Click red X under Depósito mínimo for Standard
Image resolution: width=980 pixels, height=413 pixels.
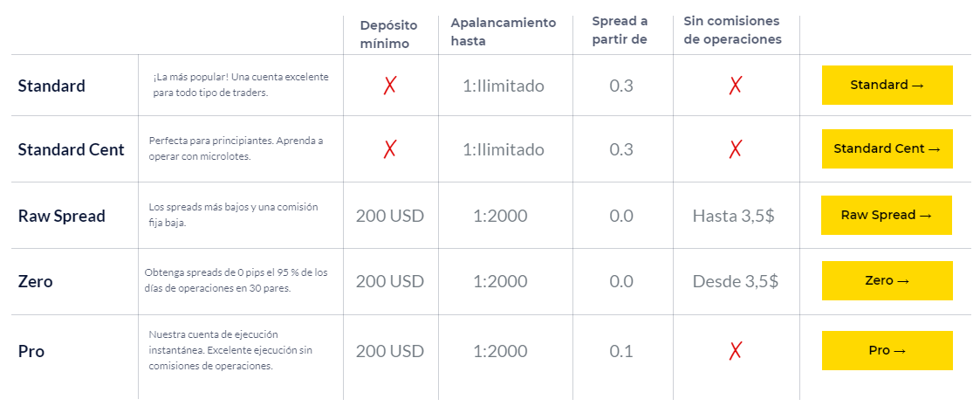click(389, 86)
